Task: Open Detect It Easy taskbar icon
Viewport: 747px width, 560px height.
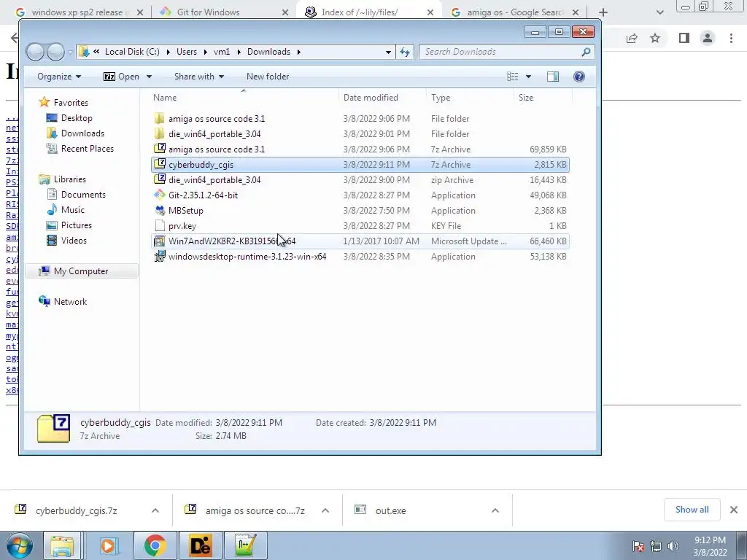Action: tap(201, 545)
